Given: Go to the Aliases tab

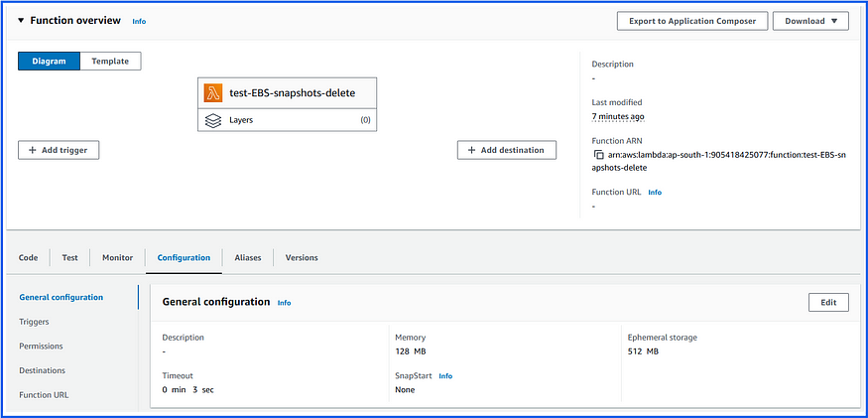Looking at the screenshot, I should [x=247, y=258].
